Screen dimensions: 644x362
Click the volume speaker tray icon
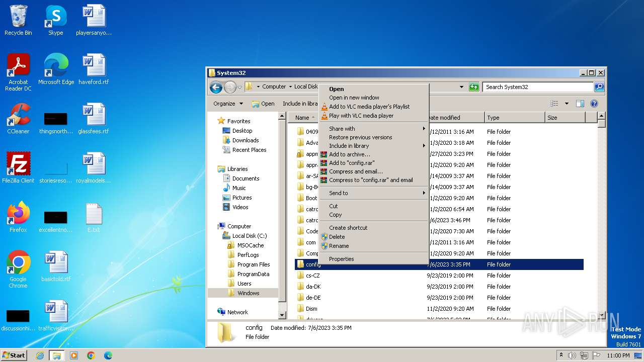click(572, 355)
